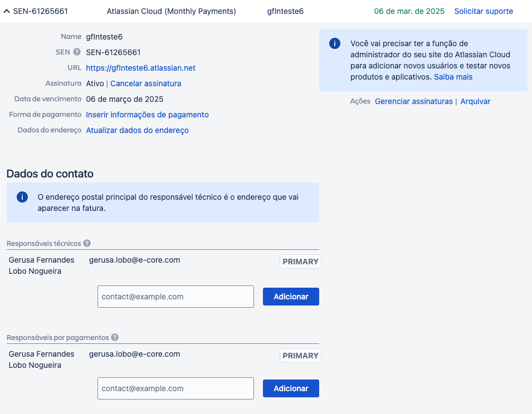Open the Saiba mais link
The height and width of the screenshot is (414, 532).
453,77
